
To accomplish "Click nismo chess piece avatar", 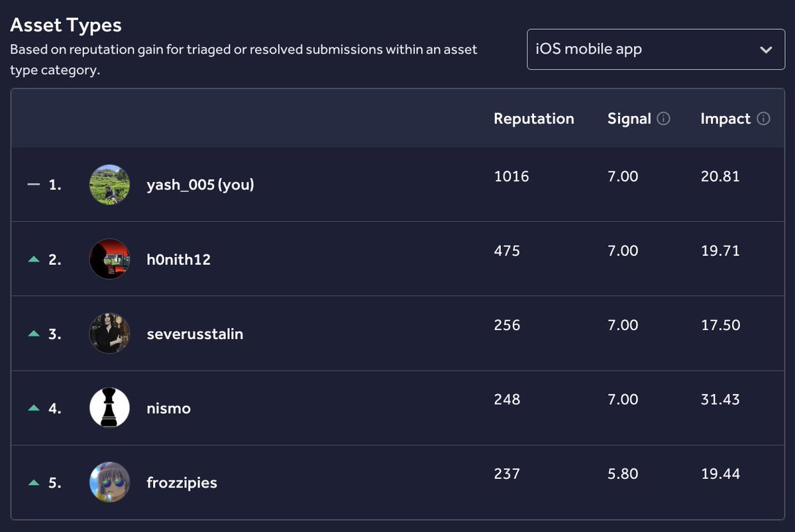I will [109, 407].
